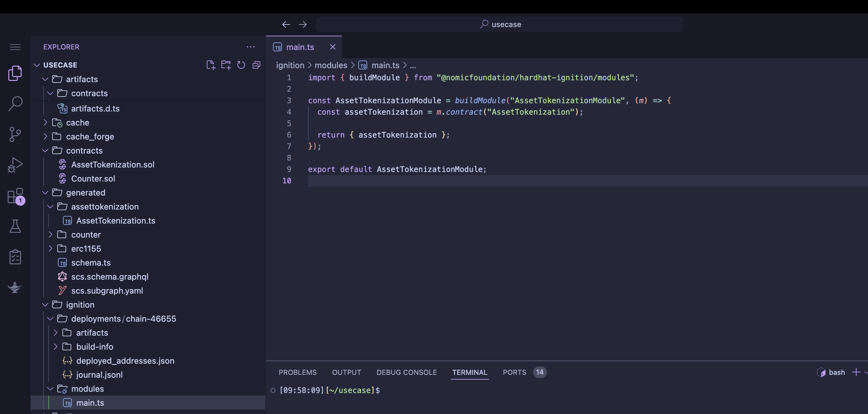Viewport: 868px width, 414px height.
Task: Open Source Control view icon
Action: tap(15, 134)
